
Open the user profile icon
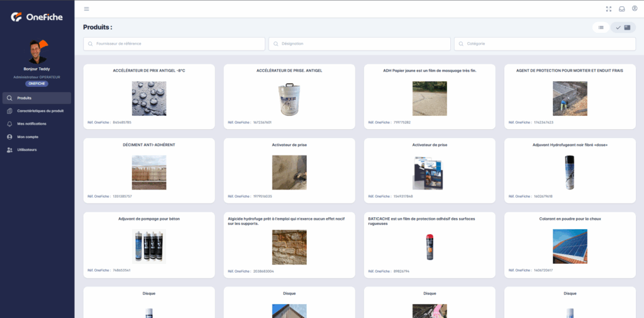tap(635, 9)
